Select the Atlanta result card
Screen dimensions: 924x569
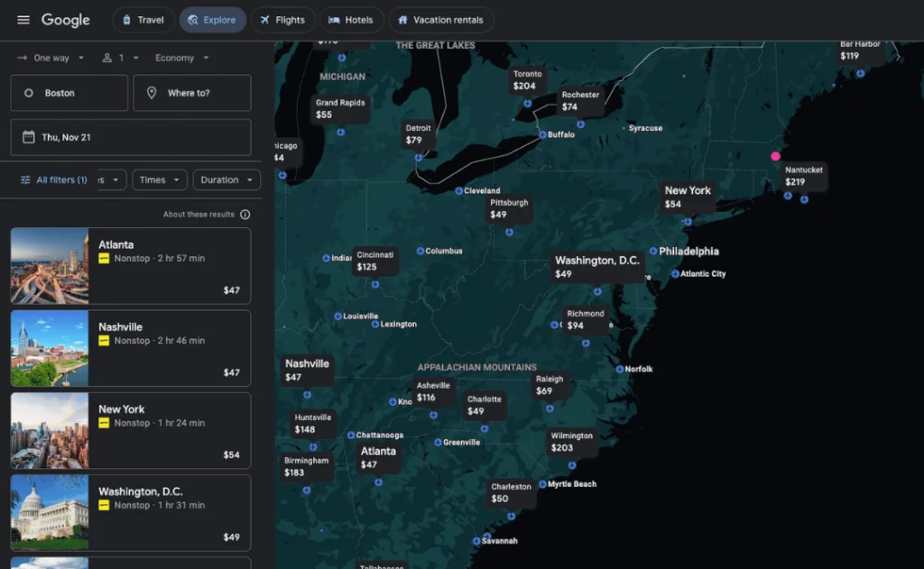[x=131, y=266]
